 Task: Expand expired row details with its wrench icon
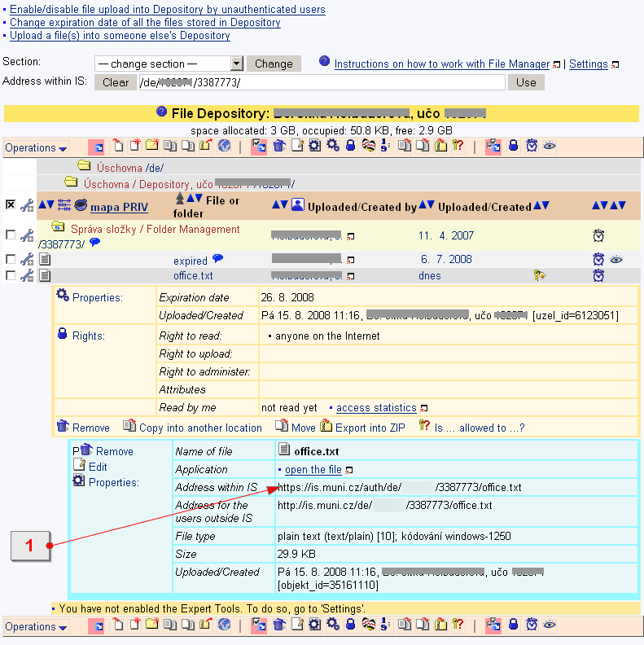27,259
